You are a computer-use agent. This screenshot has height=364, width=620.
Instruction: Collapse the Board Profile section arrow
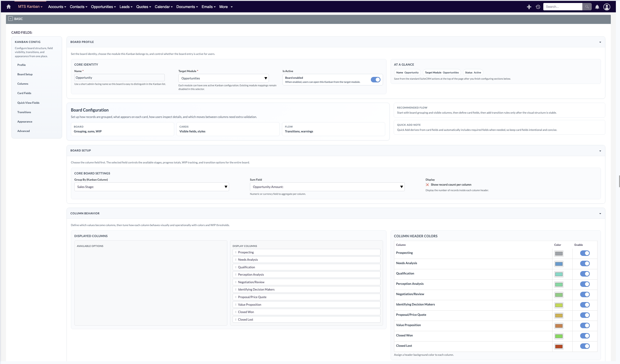point(600,42)
